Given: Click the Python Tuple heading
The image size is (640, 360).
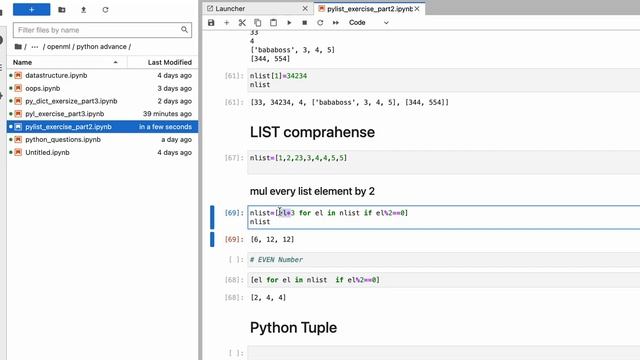Looking at the screenshot, I should [293, 328].
